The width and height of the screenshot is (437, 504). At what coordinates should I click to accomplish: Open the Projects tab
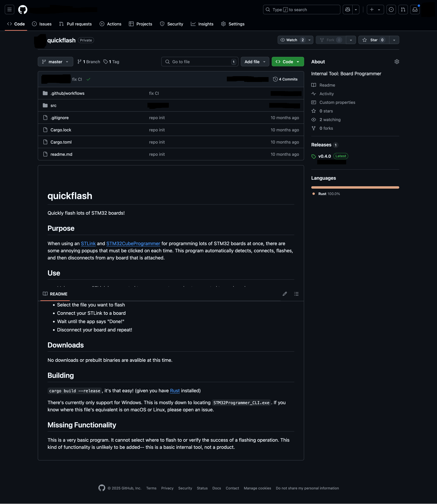tap(140, 24)
